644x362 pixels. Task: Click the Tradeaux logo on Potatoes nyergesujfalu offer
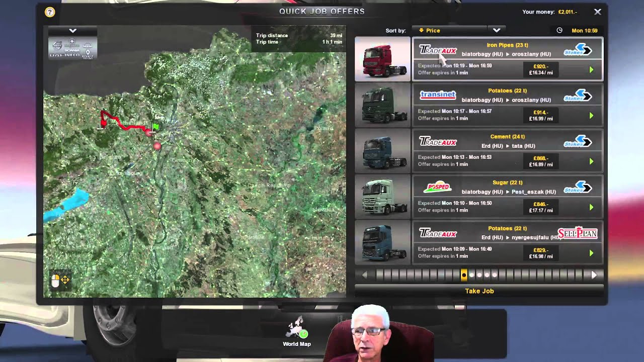click(x=438, y=234)
